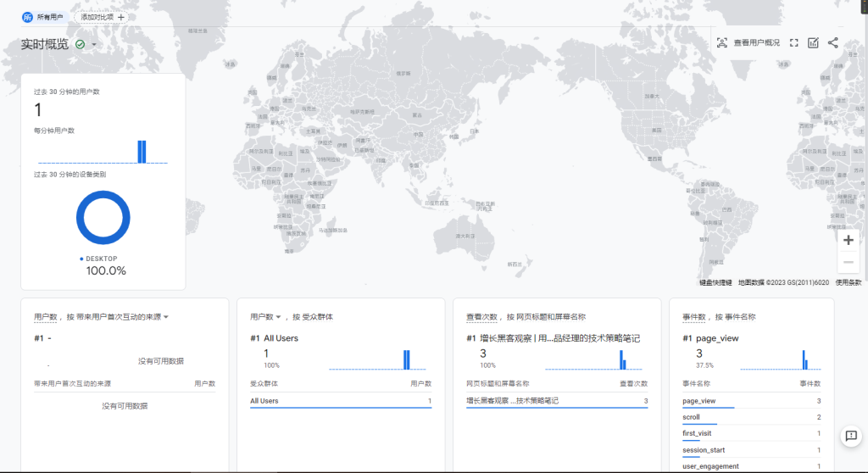Viewport: 868px width, 473px height.
Task: Select the All Users audience row
Action: [x=264, y=401]
